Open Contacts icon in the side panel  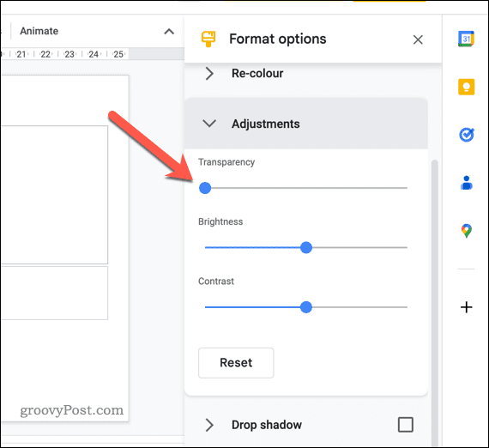pos(466,183)
